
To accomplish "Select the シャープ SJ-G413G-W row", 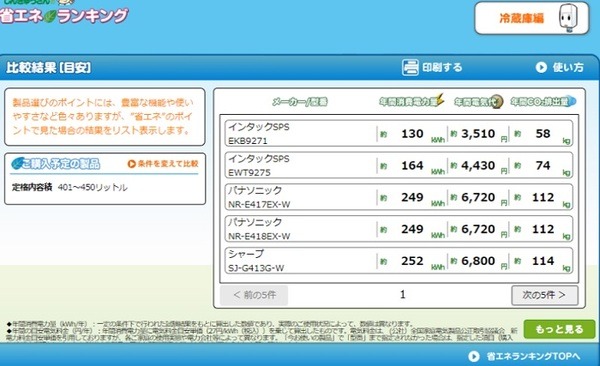I will (x=399, y=260).
